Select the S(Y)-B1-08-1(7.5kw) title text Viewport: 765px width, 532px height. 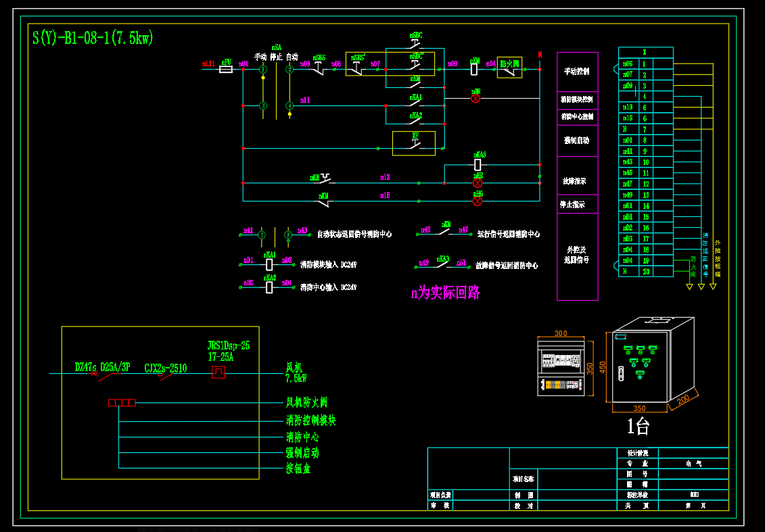pos(93,38)
